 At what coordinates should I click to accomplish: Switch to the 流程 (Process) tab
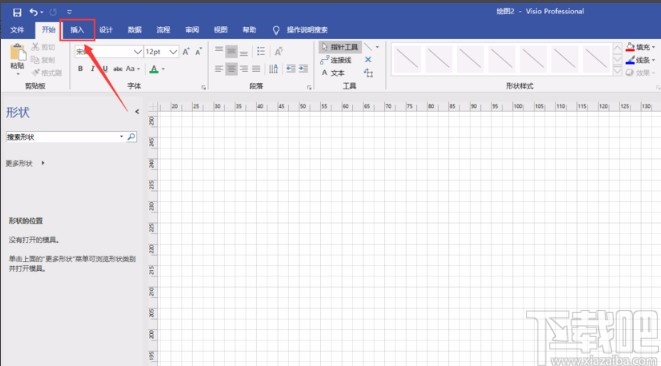coord(163,30)
